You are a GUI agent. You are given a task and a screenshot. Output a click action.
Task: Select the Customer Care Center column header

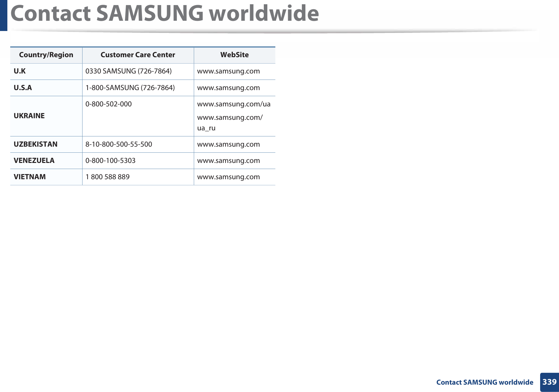click(138, 55)
